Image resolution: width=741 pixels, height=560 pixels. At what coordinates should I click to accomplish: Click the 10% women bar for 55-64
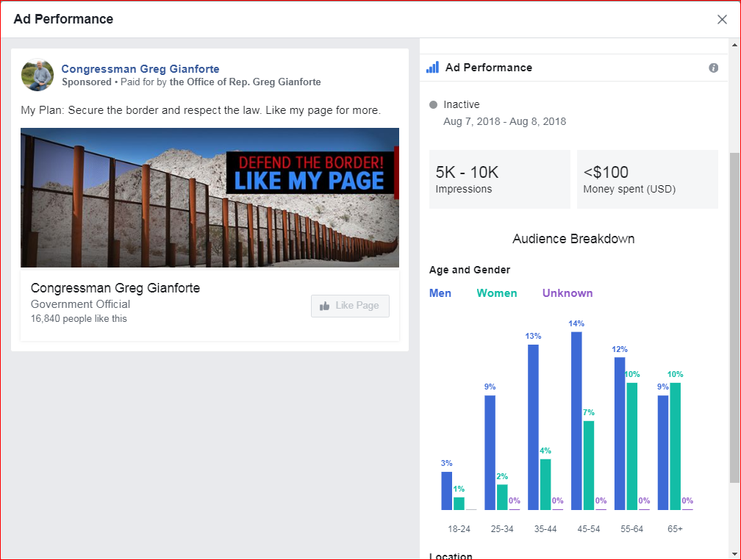click(632, 446)
